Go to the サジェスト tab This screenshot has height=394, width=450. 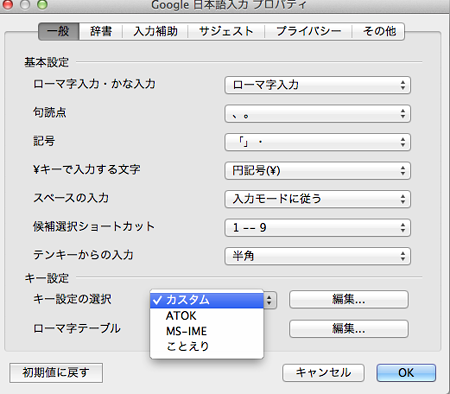point(226,31)
